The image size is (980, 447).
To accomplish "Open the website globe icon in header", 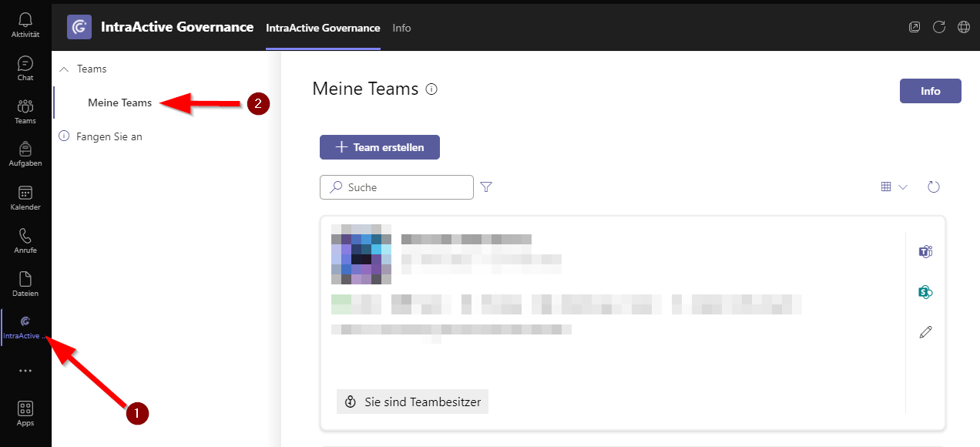I will click(x=964, y=27).
